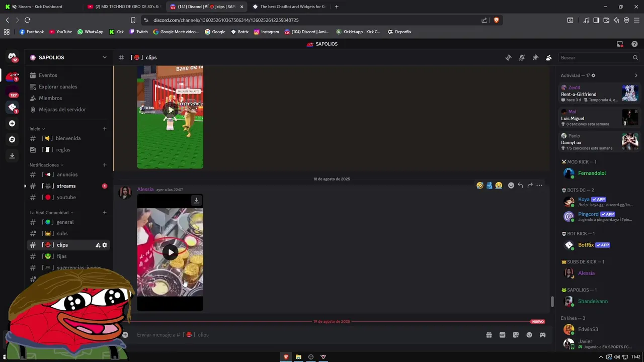The height and width of the screenshot is (362, 644).
Task: Expand SAPOLIOS server dropdown
Action: [105, 57]
